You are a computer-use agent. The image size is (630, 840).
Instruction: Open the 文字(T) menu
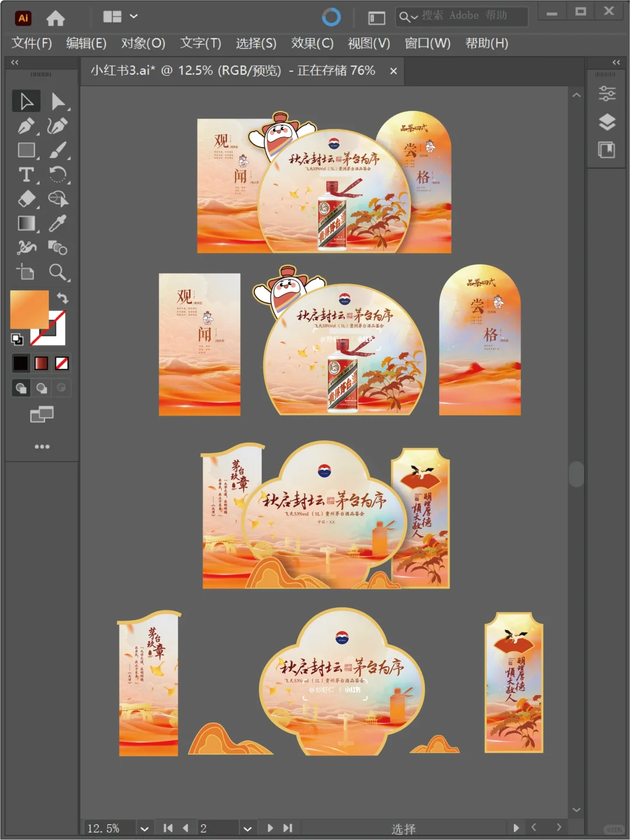tap(201, 43)
